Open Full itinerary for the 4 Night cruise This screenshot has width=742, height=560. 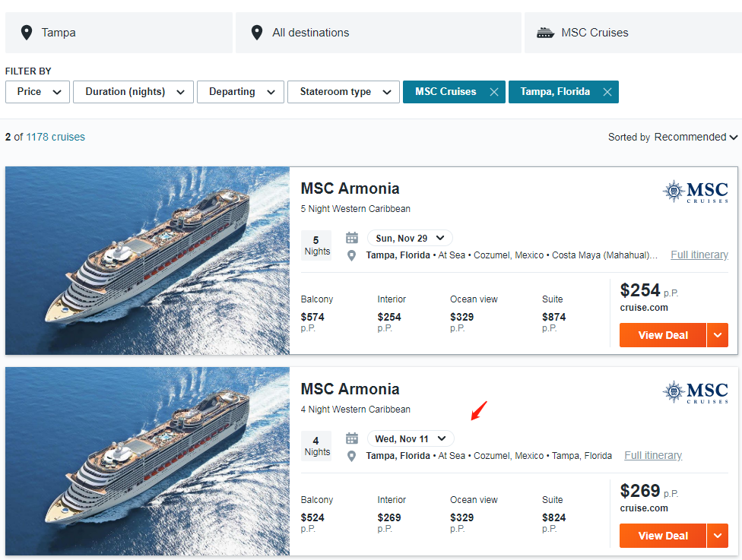pos(653,455)
